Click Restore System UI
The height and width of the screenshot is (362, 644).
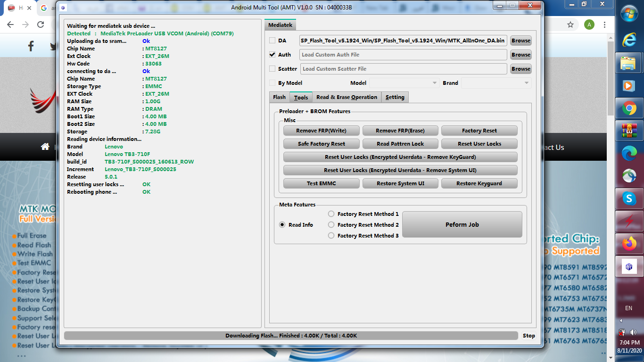[400, 183]
